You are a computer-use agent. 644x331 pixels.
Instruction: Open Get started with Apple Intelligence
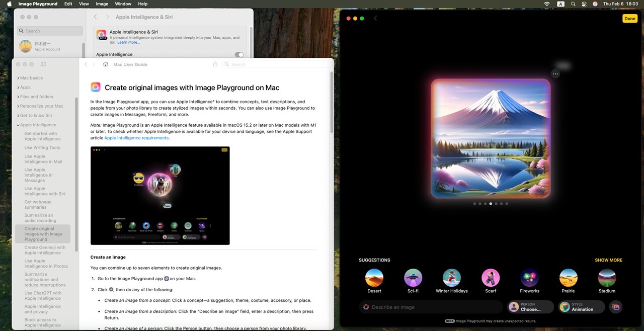coord(42,136)
